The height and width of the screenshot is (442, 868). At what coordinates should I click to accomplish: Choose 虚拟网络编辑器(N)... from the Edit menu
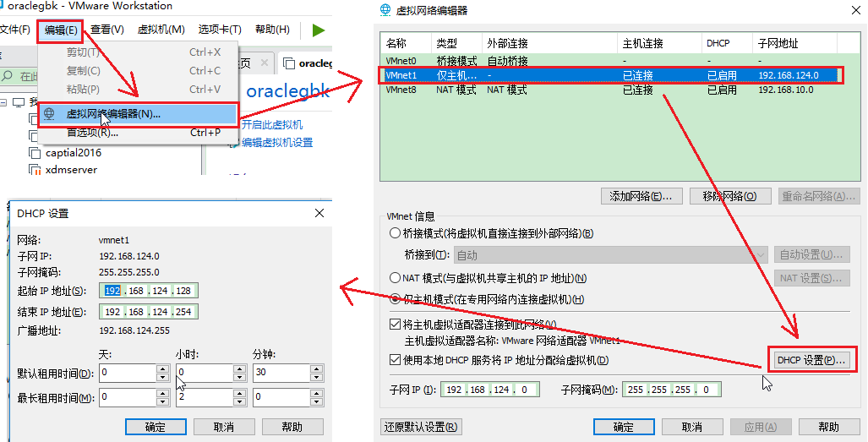(x=139, y=114)
